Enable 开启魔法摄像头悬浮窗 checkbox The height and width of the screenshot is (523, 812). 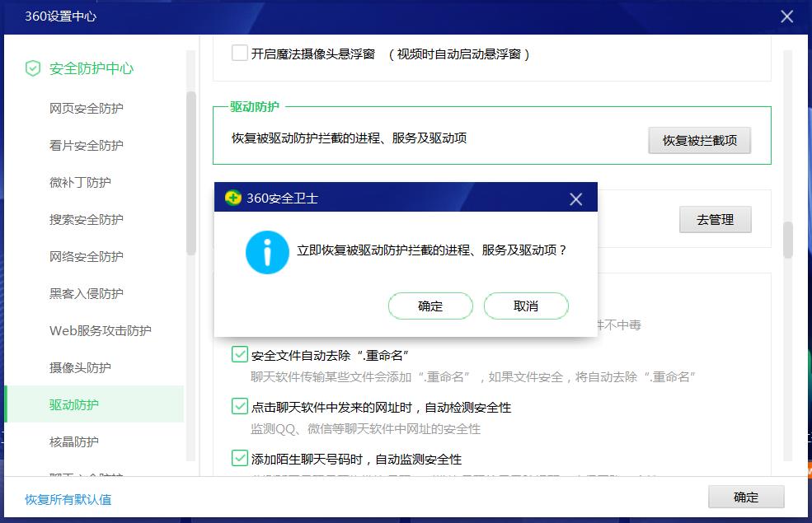(x=239, y=53)
